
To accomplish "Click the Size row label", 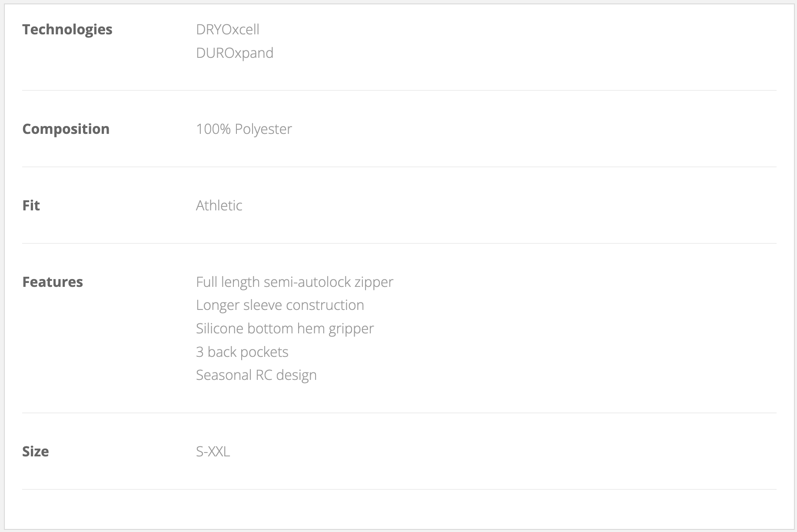I will click(35, 452).
